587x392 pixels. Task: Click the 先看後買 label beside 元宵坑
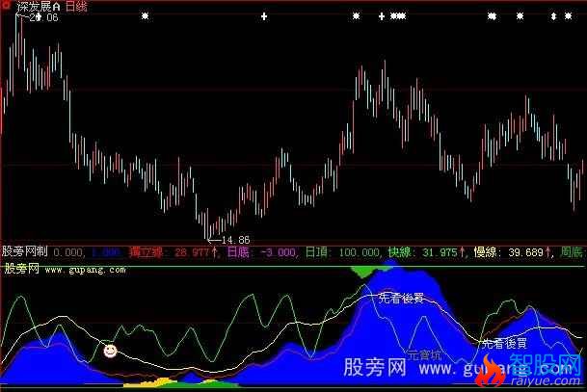point(504,344)
